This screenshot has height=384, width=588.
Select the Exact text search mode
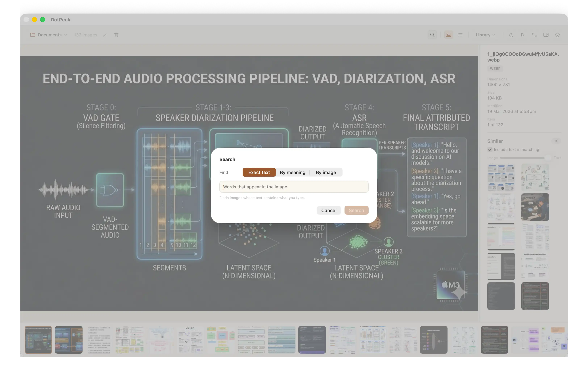pyautogui.click(x=259, y=172)
